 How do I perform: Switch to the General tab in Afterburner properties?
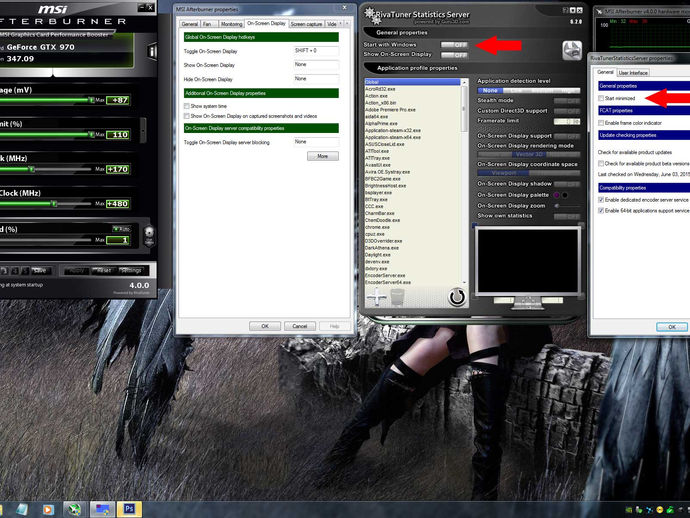(x=190, y=24)
